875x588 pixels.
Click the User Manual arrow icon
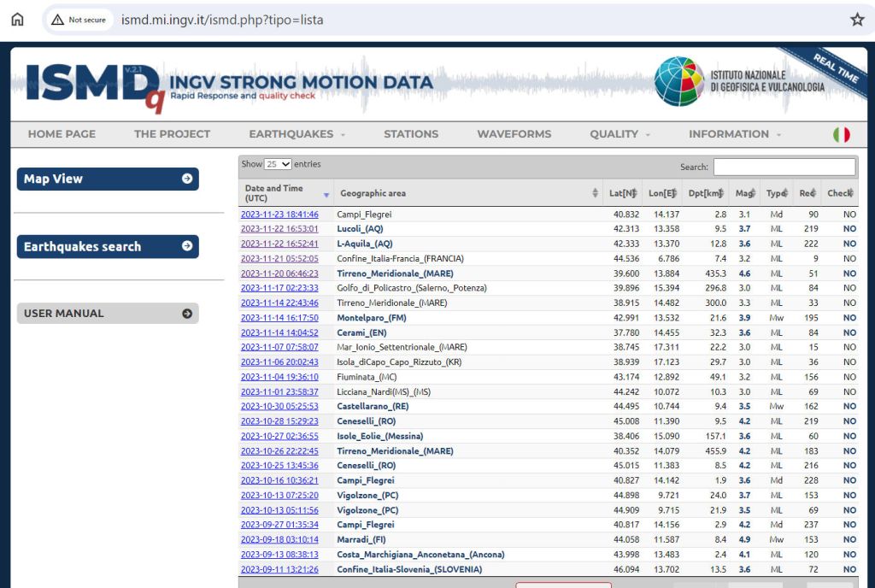point(186,314)
